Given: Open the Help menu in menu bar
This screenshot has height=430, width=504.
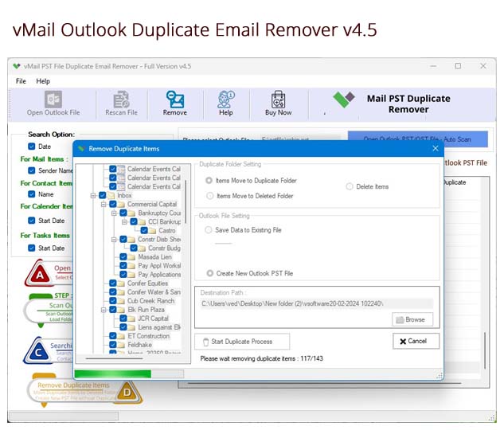Looking at the screenshot, I should click(x=43, y=81).
